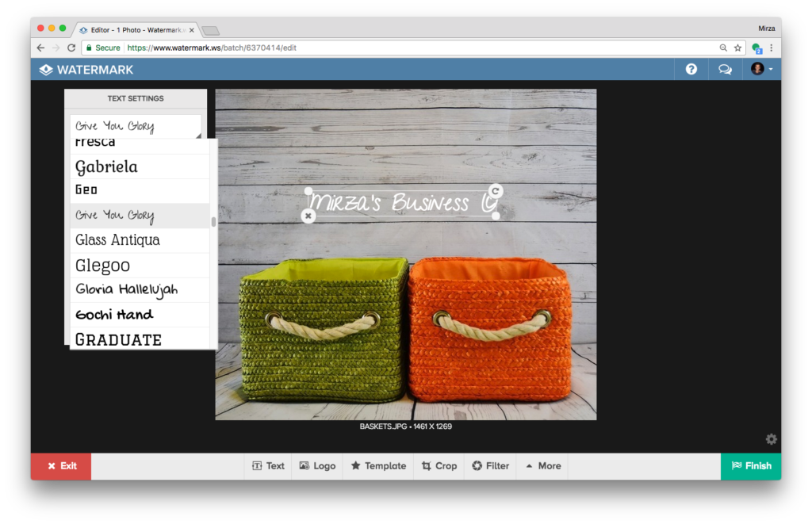Click the BASKETS.JPG file name caption
The image size is (812, 524).
pos(405,426)
